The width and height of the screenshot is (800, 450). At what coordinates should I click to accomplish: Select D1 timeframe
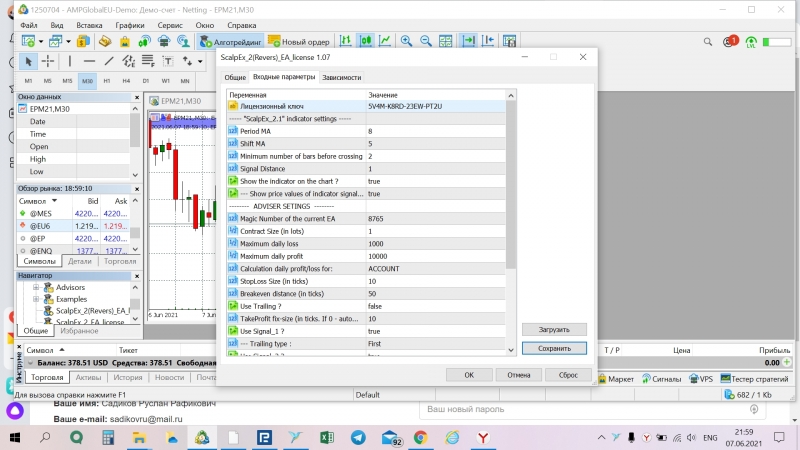146,81
